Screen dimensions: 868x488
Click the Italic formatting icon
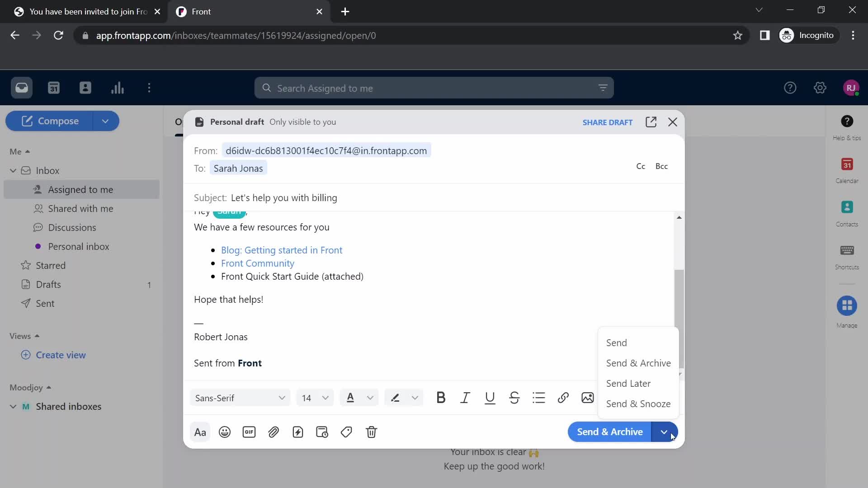466,398
